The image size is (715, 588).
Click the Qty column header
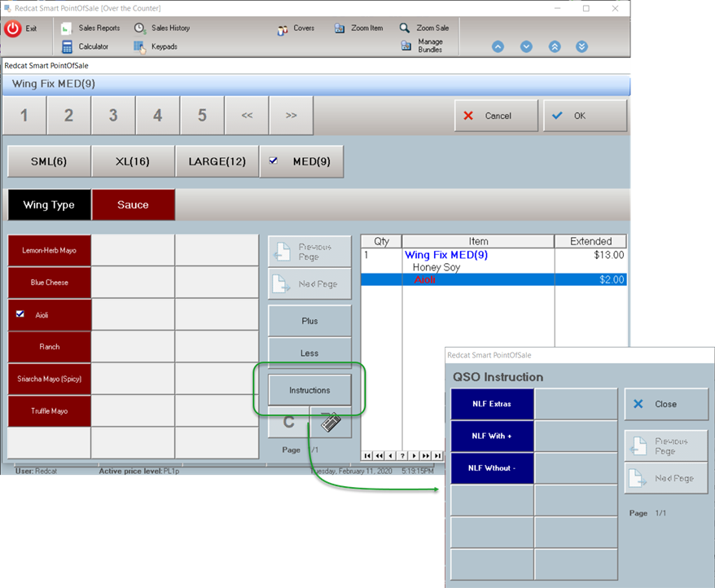click(x=381, y=241)
